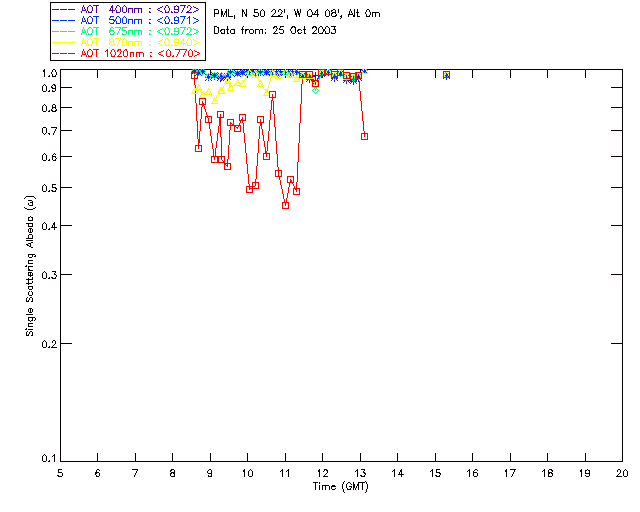The width and height of the screenshot is (640, 512).
Task: Click the final red square point just past 13 GMT
Action: (364, 136)
